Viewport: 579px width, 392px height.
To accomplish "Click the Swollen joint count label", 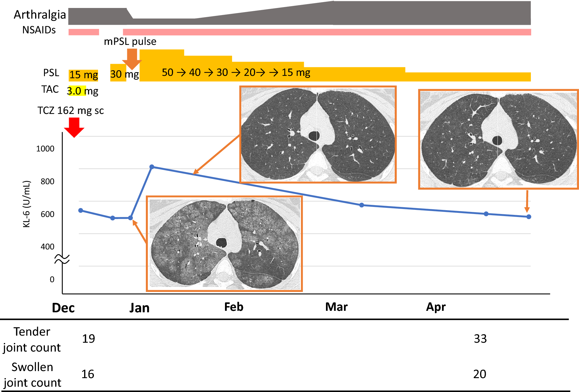I will click(x=32, y=375).
